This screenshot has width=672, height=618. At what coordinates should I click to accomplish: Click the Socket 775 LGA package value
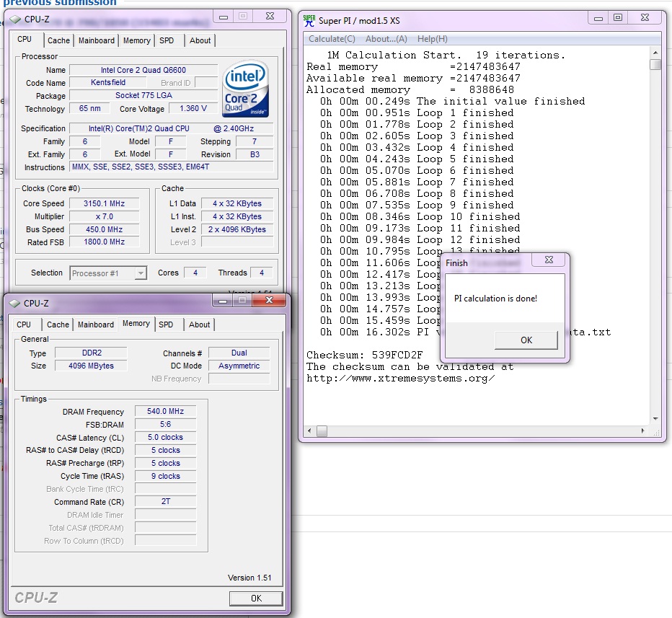tap(143, 95)
